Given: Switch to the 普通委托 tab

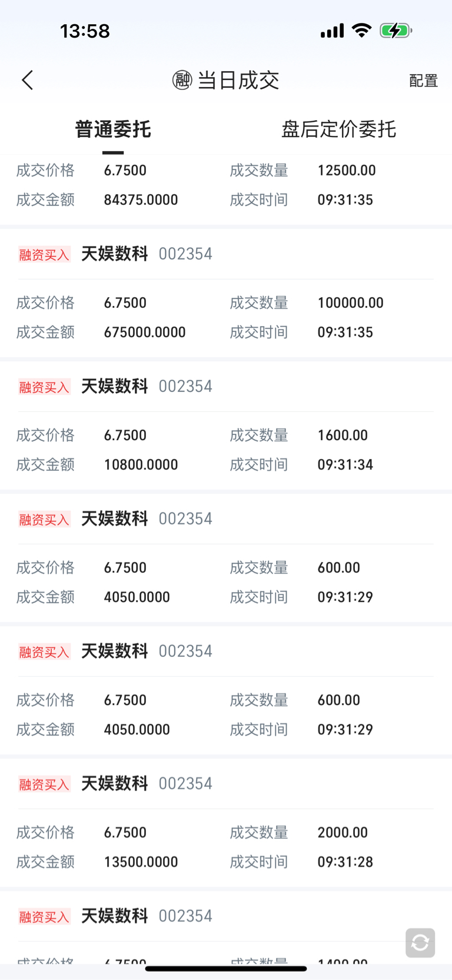Looking at the screenshot, I should [113, 129].
